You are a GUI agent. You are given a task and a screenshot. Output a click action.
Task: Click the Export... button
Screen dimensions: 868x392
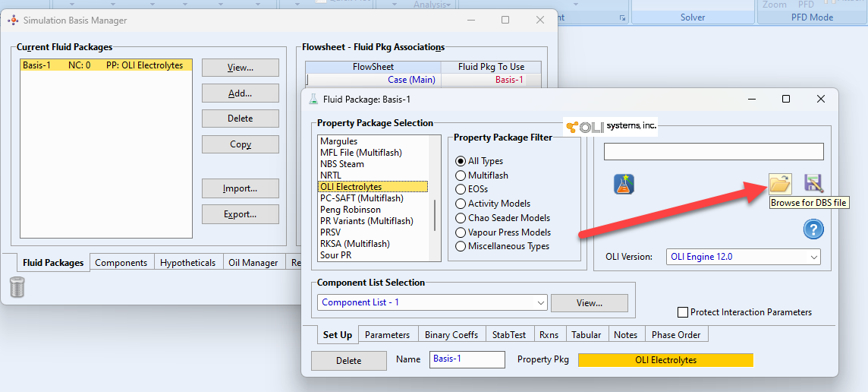[241, 214]
